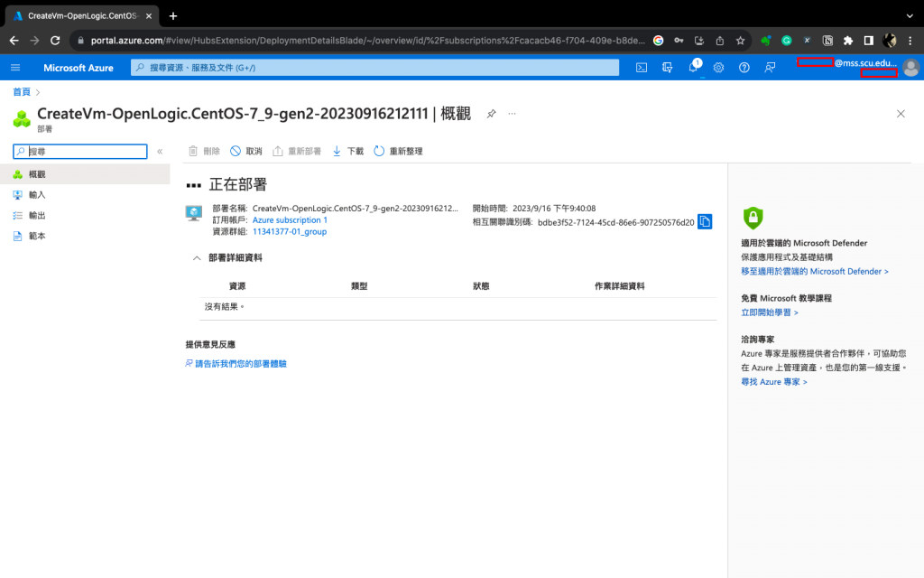924x578 pixels.
Task: Open the feedback icon in header
Action: pos(770,68)
